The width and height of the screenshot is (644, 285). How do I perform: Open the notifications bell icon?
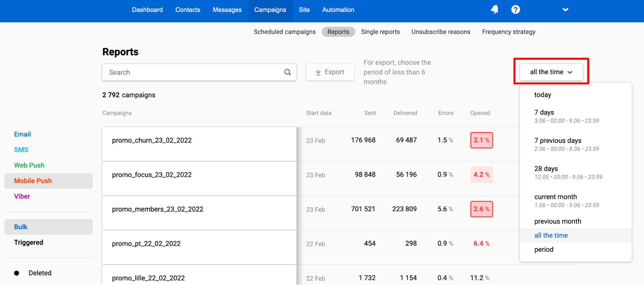[494, 9]
